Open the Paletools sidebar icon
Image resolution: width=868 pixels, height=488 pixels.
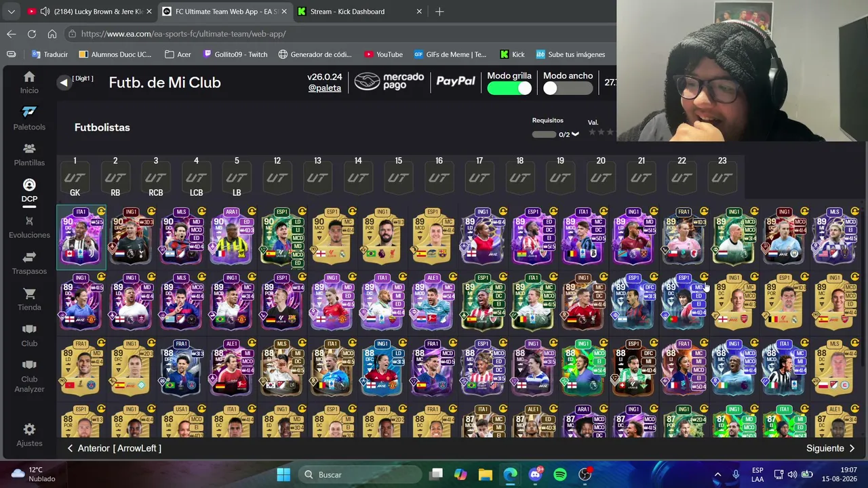point(29,118)
